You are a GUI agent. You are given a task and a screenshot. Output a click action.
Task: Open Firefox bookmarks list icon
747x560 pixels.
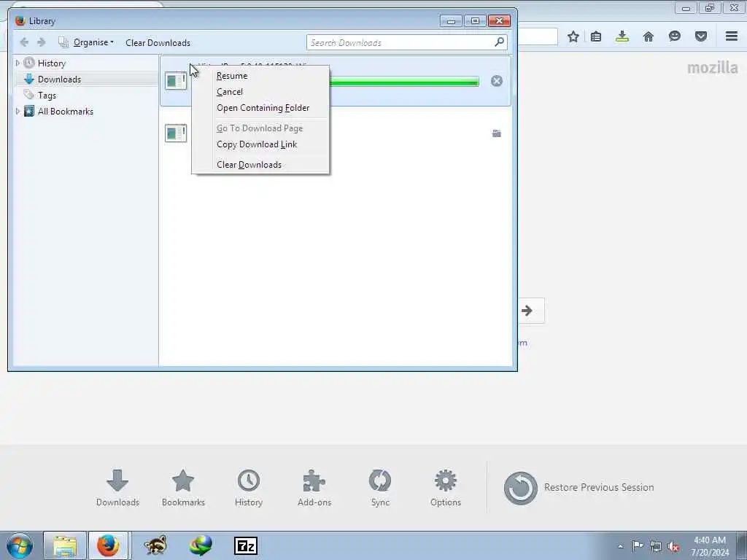[596, 36]
